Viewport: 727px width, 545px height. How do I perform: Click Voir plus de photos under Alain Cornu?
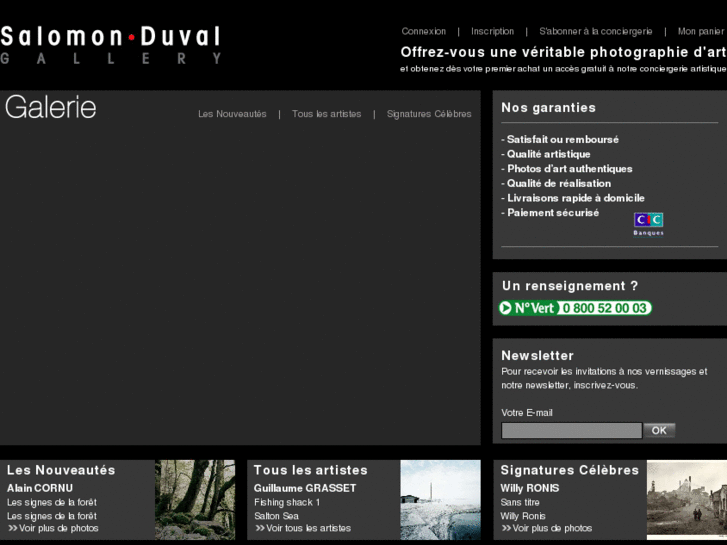[x=53, y=528]
